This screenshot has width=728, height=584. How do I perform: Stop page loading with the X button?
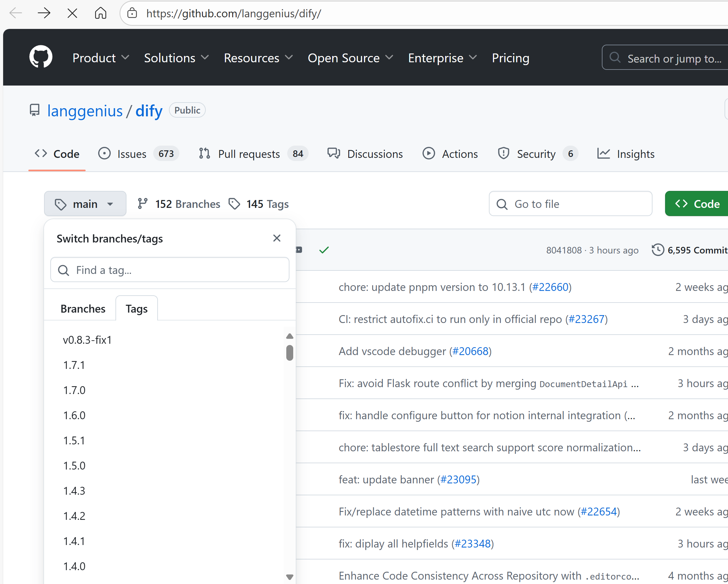[72, 14]
